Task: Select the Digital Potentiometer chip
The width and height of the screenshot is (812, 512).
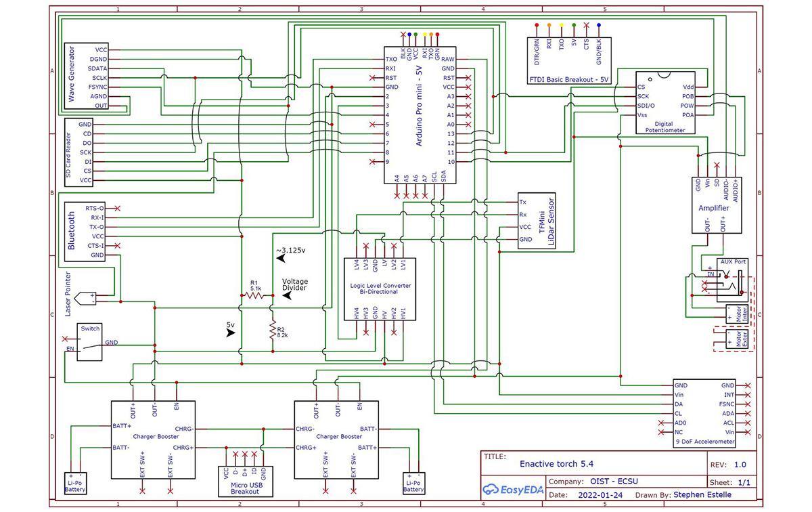Action: 665,104
